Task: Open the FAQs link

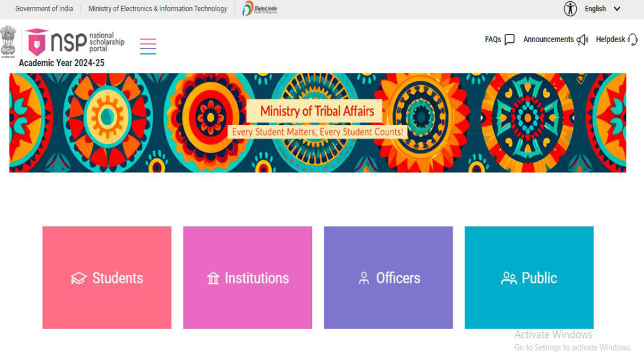Action: pyautogui.click(x=493, y=40)
